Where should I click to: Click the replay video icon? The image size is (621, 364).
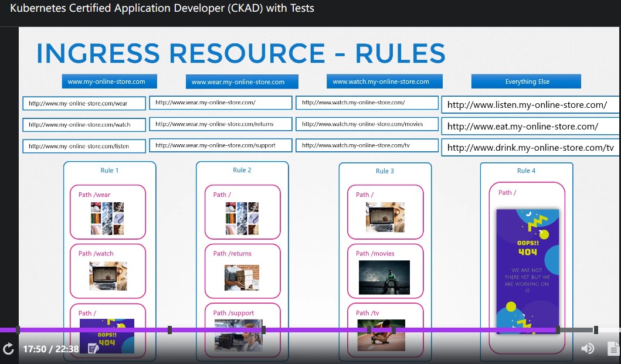coord(8,349)
